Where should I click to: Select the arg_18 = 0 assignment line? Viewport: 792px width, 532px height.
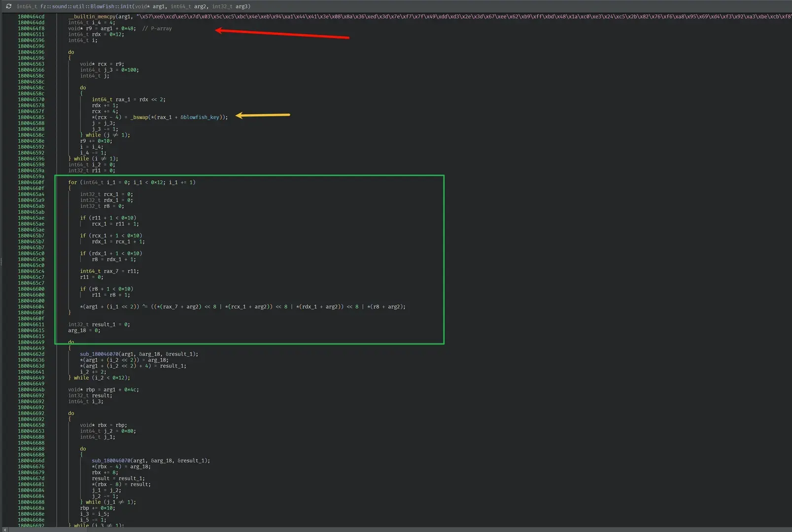(84, 331)
